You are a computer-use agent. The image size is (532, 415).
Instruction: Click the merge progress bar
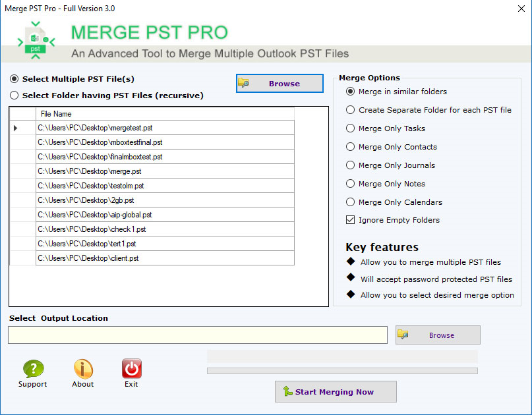342,371
